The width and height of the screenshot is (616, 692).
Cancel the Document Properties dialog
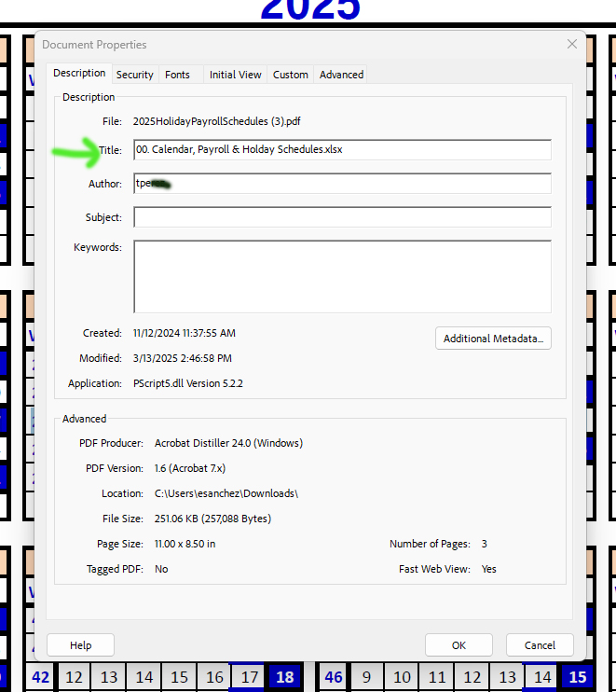point(540,645)
